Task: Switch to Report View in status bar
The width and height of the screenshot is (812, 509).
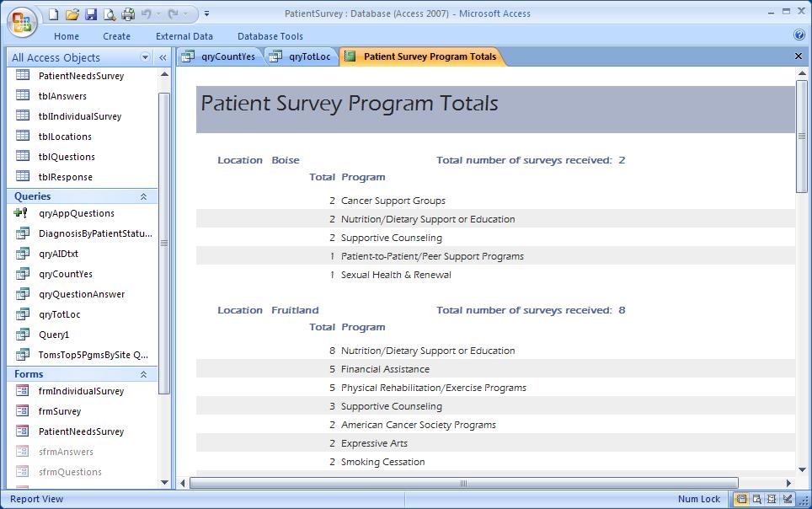Action: tap(740, 499)
